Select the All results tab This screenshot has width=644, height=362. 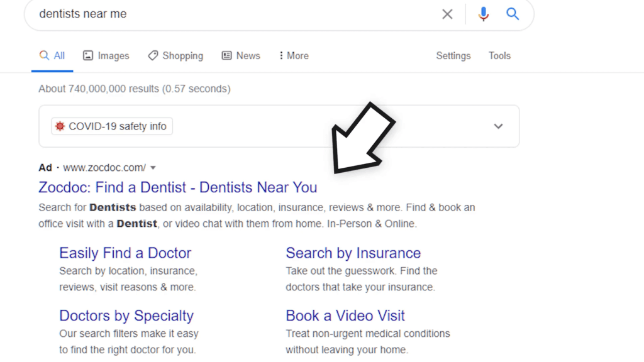pyautogui.click(x=52, y=56)
